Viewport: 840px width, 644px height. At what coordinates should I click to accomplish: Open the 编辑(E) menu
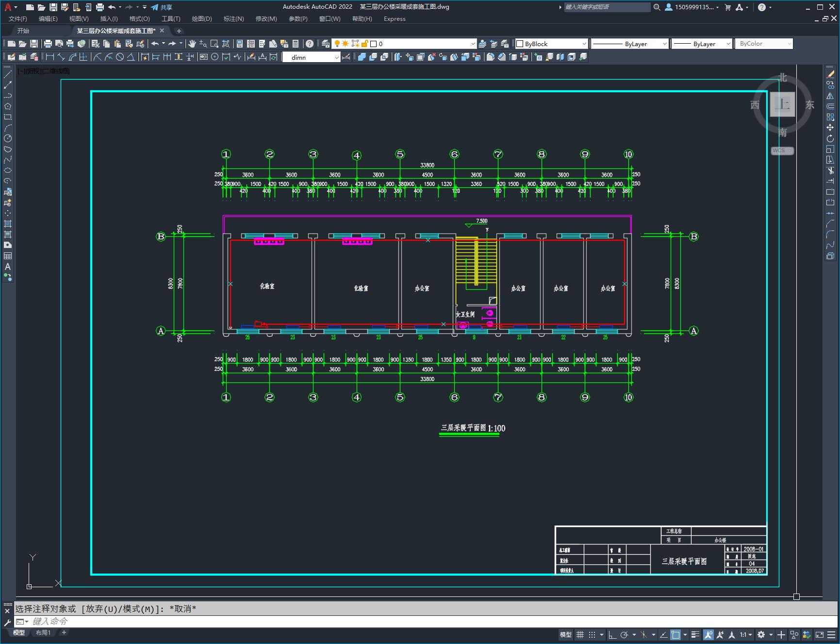point(48,19)
